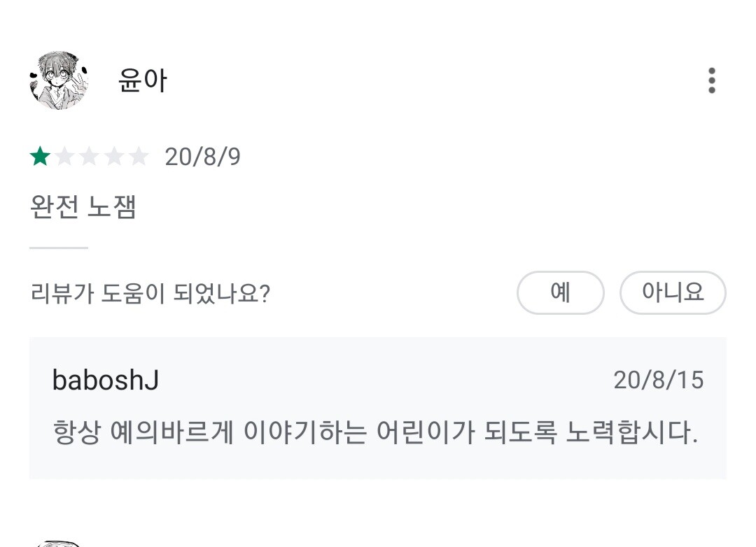Click the short divider line under the review
756x547 pixels.
click(59, 248)
